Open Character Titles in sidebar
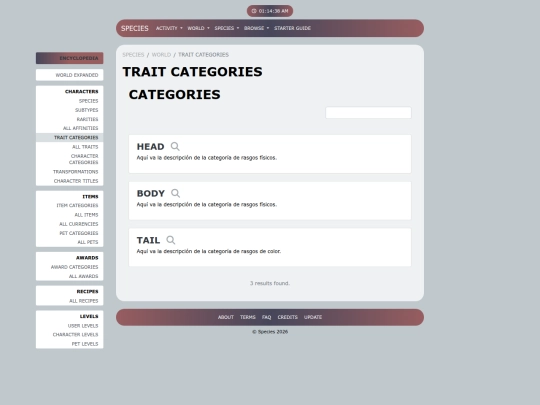Image resolution: width=540 pixels, height=405 pixels. click(76, 181)
